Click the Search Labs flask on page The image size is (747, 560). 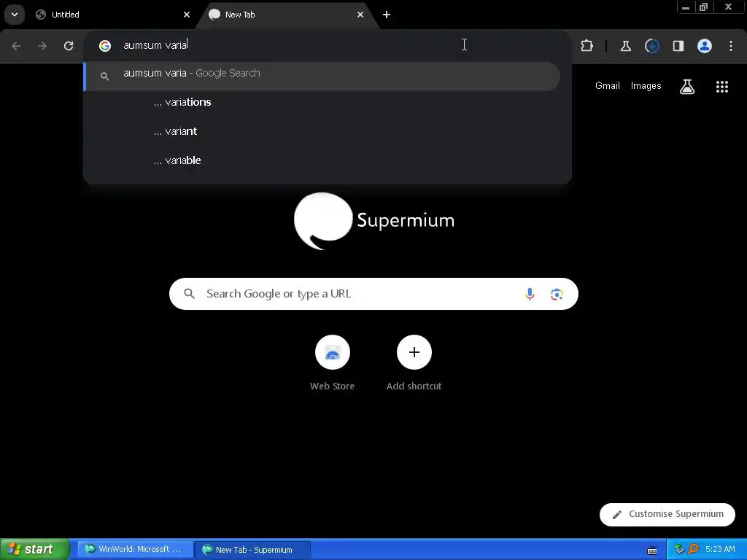pos(687,87)
